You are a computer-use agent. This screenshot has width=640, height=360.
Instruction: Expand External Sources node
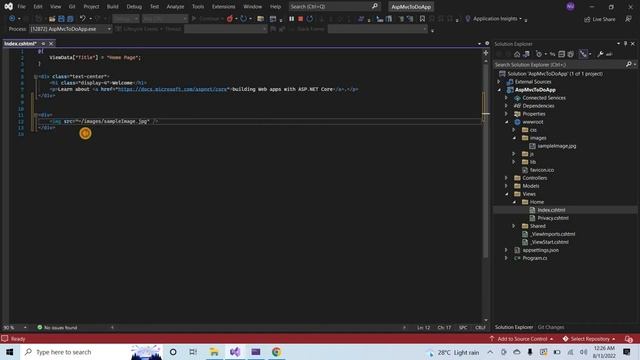point(499,82)
